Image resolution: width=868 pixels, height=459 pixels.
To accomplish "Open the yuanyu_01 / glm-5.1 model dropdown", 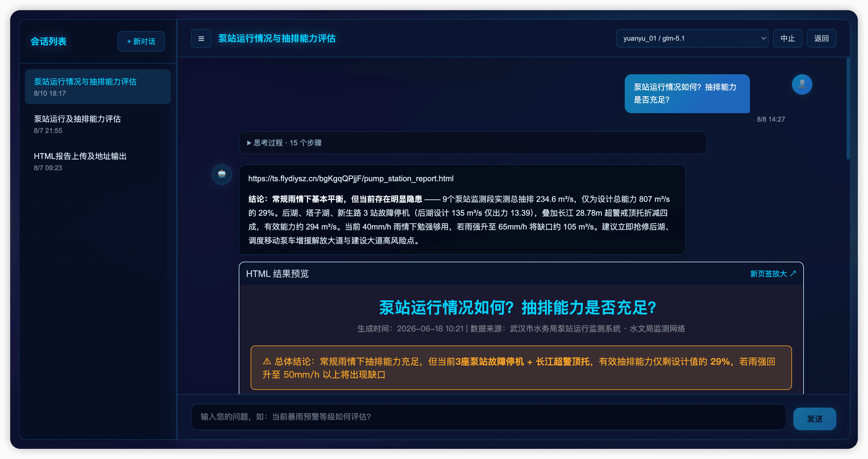I will (692, 38).
